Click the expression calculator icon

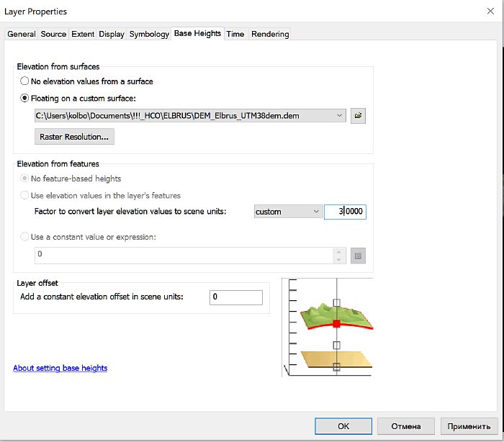358,256
